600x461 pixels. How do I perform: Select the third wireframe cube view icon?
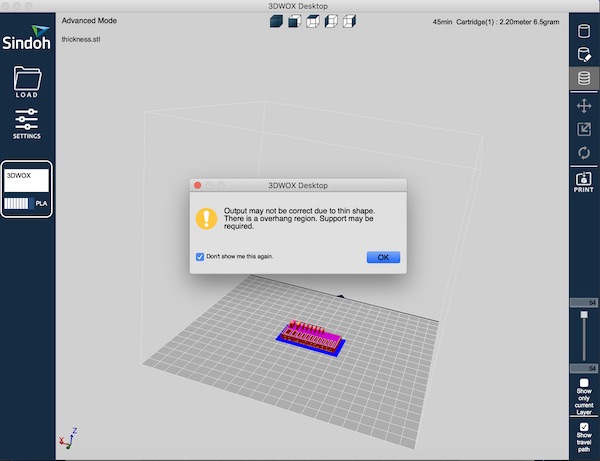tap(313, 21)
